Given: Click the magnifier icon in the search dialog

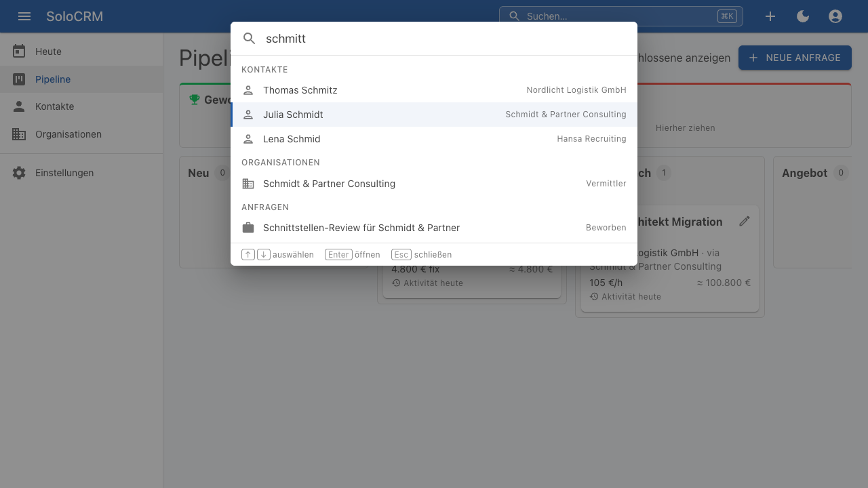Looking at the screenshot, I should (x=250, y=39).
